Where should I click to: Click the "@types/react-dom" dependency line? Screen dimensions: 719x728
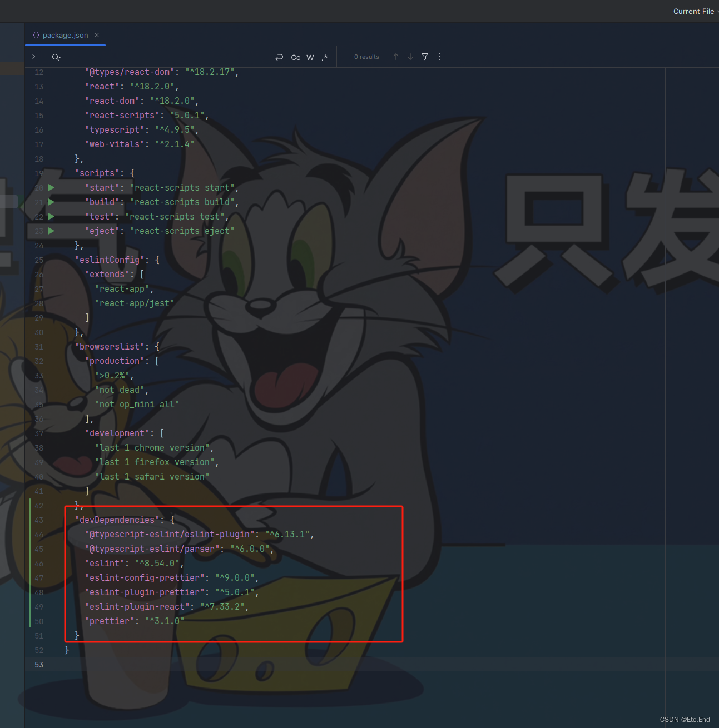coord(162,72)
